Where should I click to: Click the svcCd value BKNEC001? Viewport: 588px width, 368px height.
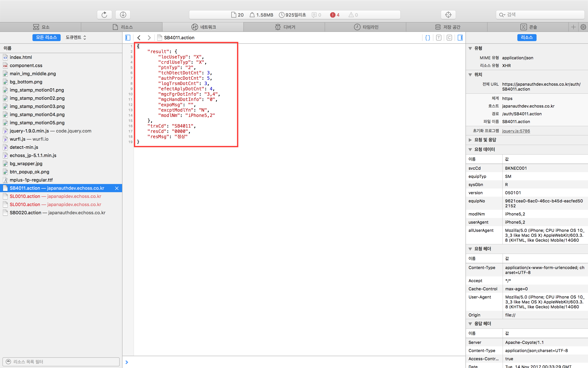click(x=516, y=168)
